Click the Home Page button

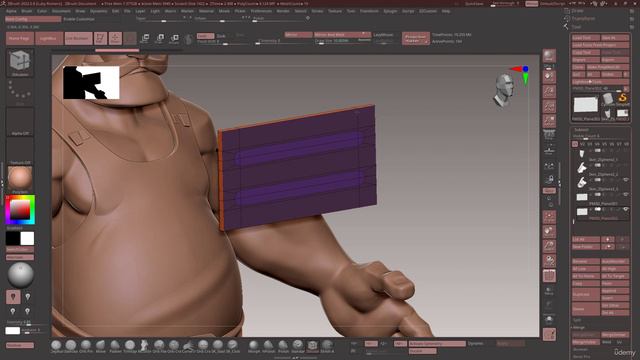[x=19, y=38]
